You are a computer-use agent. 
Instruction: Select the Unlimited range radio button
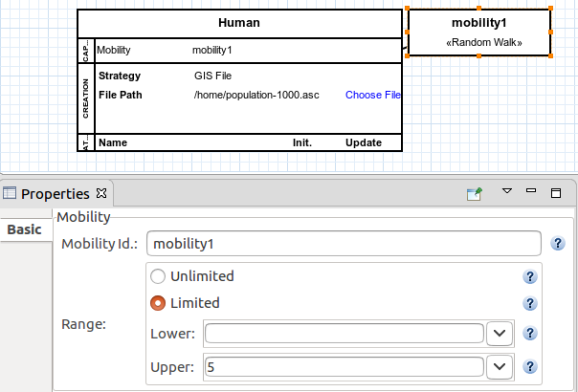pos(158,276)
